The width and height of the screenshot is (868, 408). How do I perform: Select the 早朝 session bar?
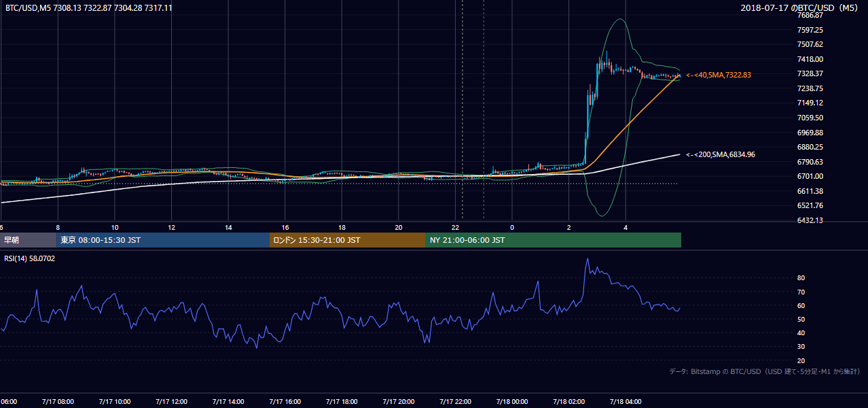tap(28, 240)
